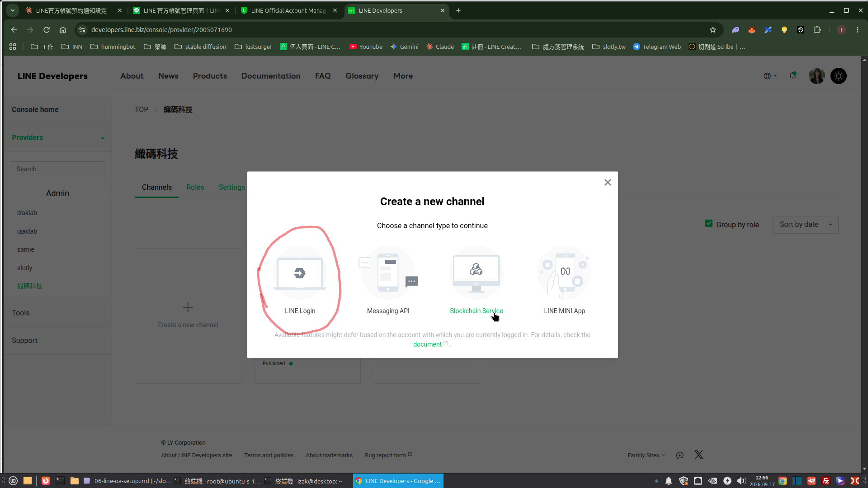Open Support in the sidebar
The width and height of the screenshot is (868, 488).
pos(24,340)
